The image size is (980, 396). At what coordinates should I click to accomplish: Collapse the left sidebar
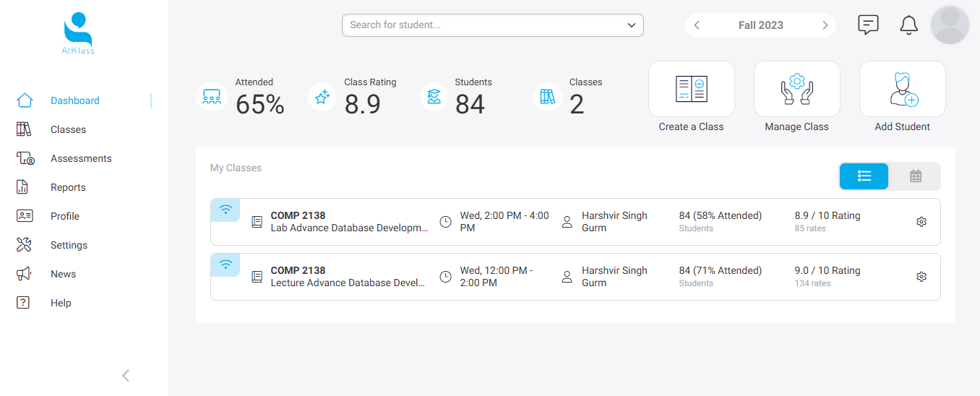tap(126, 375)
